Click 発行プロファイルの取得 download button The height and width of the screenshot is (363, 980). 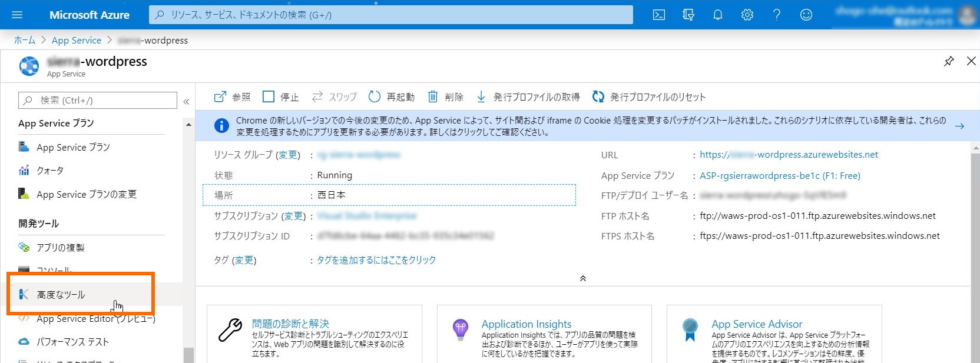528,96
